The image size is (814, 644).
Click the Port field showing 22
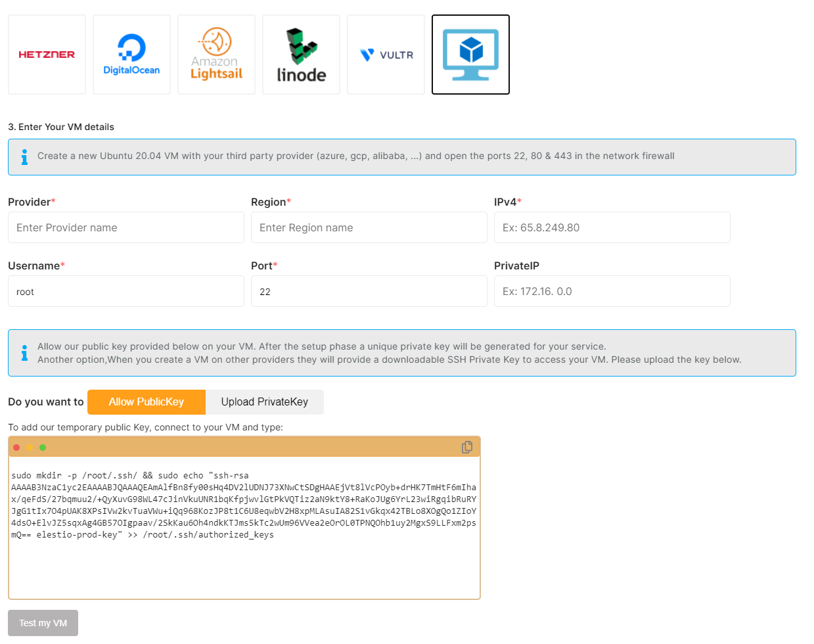tap(369, 291)
